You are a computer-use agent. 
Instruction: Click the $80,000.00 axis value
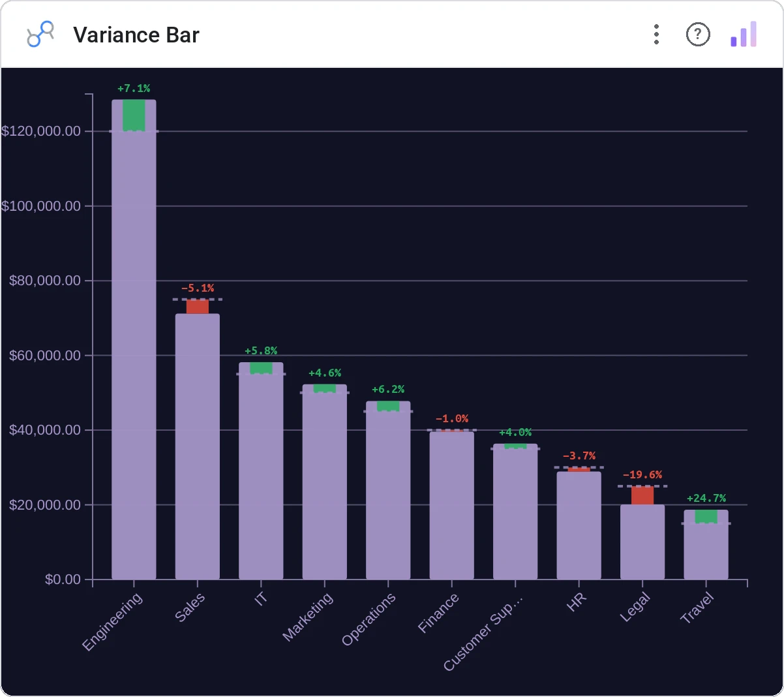(45, 281)
